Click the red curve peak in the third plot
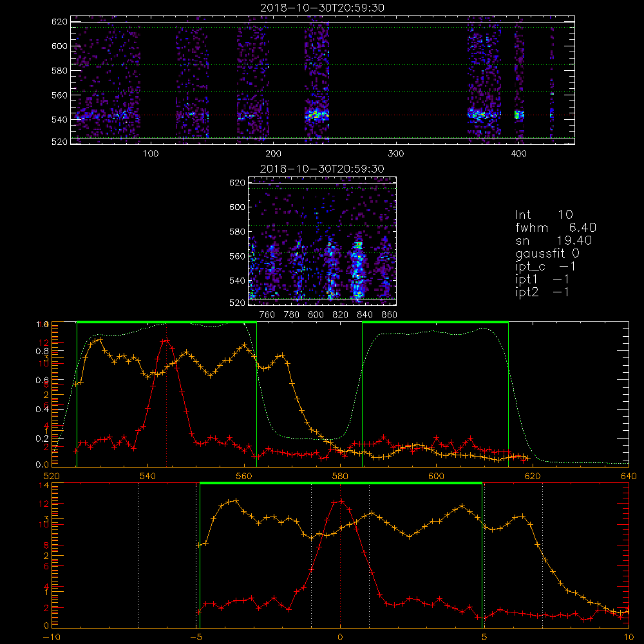This screenshot has width=644, height=644. (x=166, y=340)
